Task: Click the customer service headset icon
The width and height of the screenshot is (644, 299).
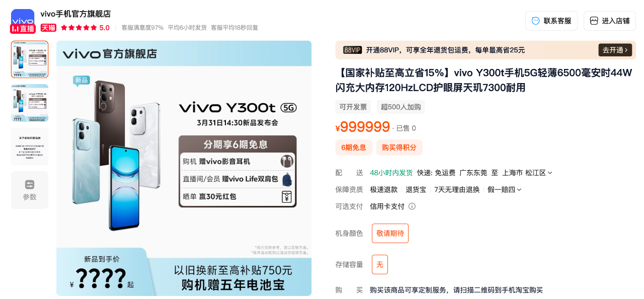Action: tap(535, 21)
